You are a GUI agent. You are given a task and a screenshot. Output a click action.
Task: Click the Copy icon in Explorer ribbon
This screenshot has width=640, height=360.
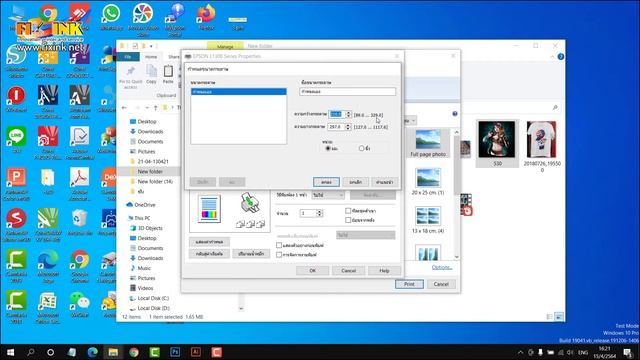(151, 74)
